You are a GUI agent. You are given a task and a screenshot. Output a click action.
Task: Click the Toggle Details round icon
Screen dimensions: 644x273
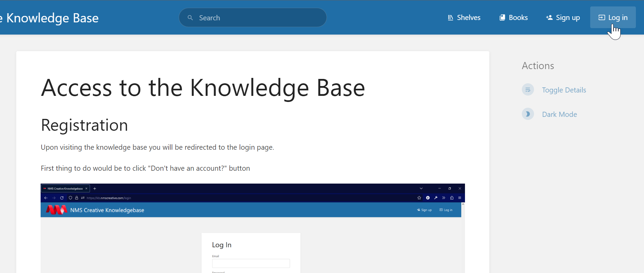pos(528,90)
